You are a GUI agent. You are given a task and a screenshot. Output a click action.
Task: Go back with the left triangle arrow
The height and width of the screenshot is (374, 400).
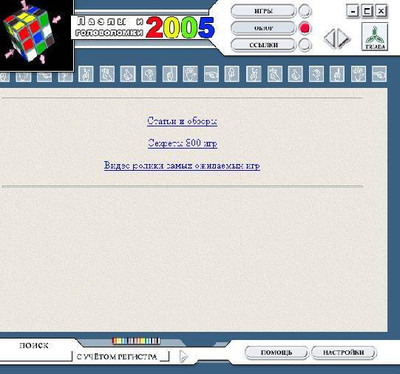point(330,39)
